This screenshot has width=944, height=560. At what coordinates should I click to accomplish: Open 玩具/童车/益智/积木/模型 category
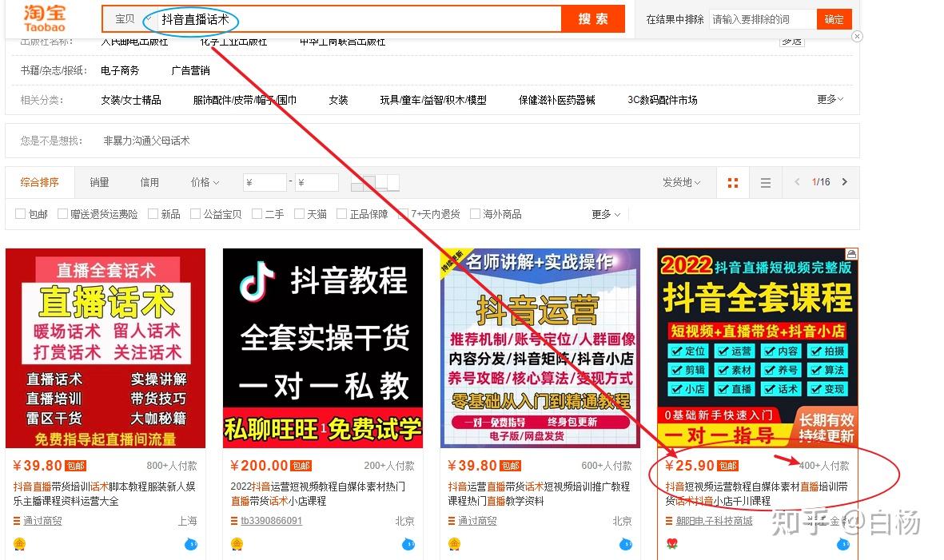(x=433, y=100)
